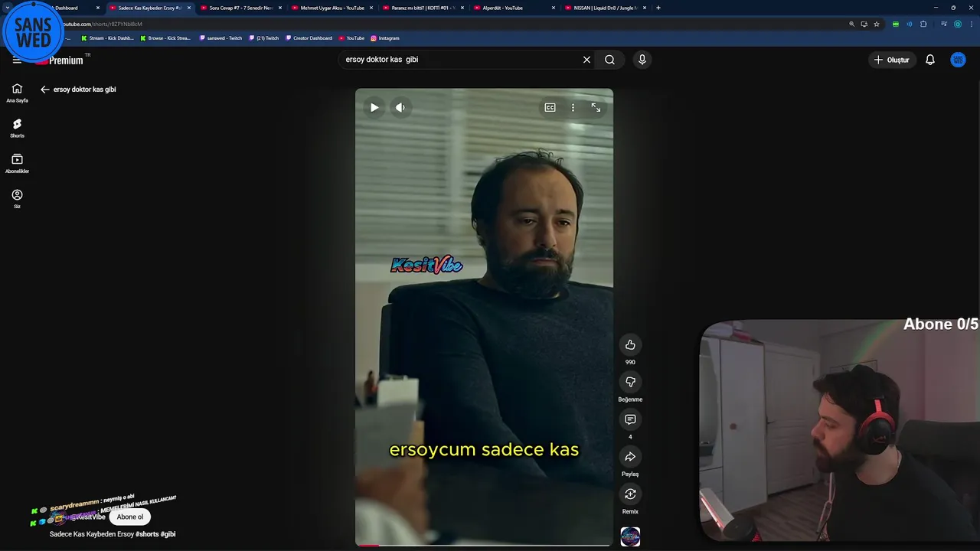Open the YouTube bookmark
The width and height of the screenshot is (980, 551).
351,37
